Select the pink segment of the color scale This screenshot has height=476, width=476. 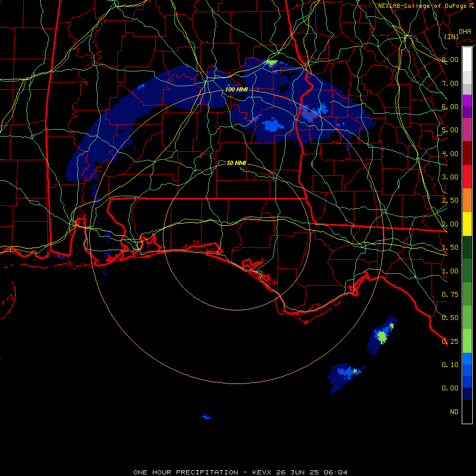click(x=467, y=130)
